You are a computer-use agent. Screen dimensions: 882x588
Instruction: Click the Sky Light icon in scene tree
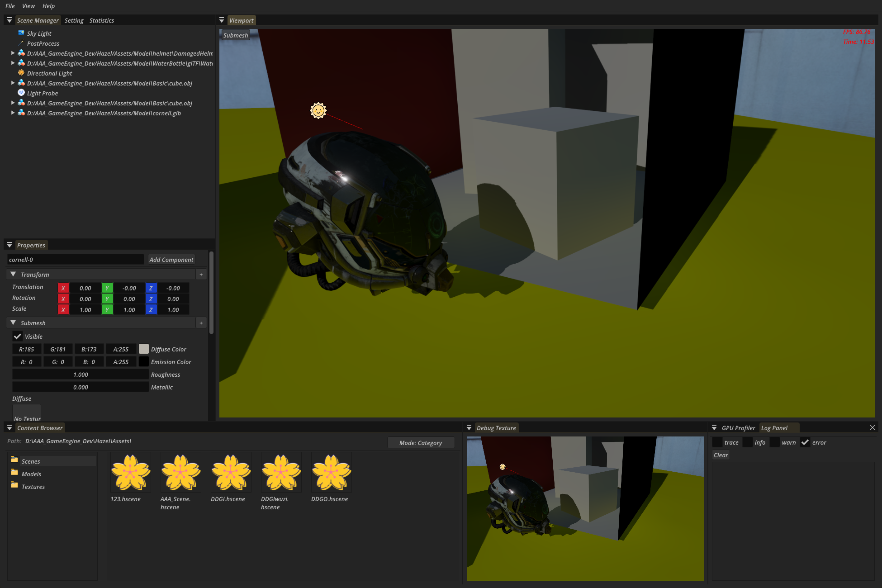21,33
